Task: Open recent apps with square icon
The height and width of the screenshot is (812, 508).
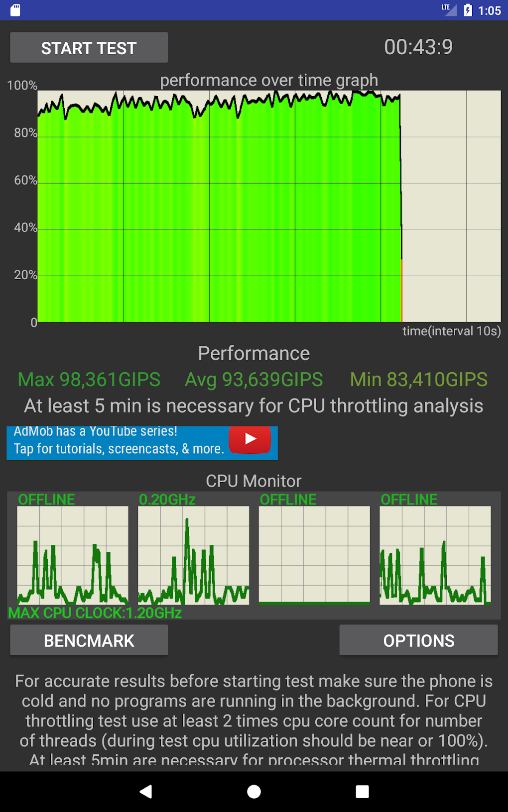Action: [362, 791]
